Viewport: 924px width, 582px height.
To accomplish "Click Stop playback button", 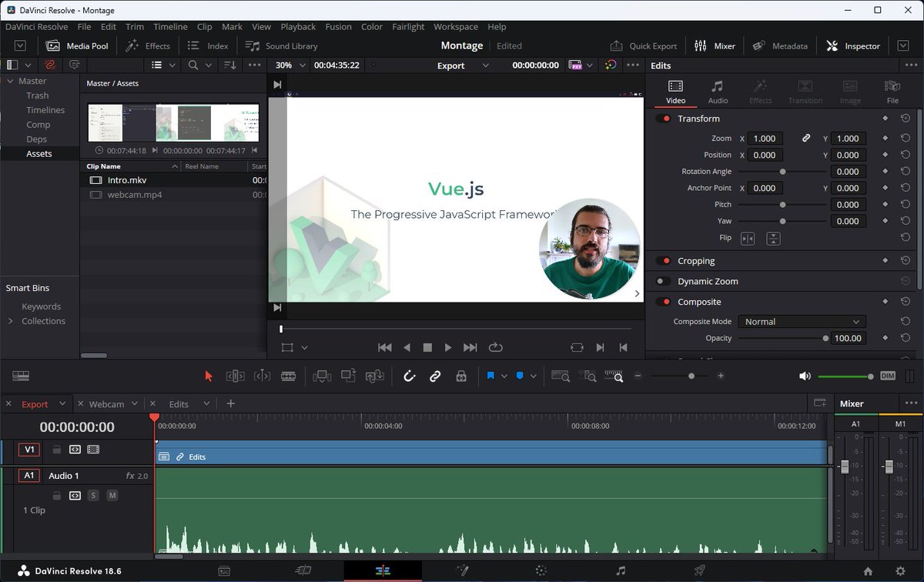I will 428,348.
